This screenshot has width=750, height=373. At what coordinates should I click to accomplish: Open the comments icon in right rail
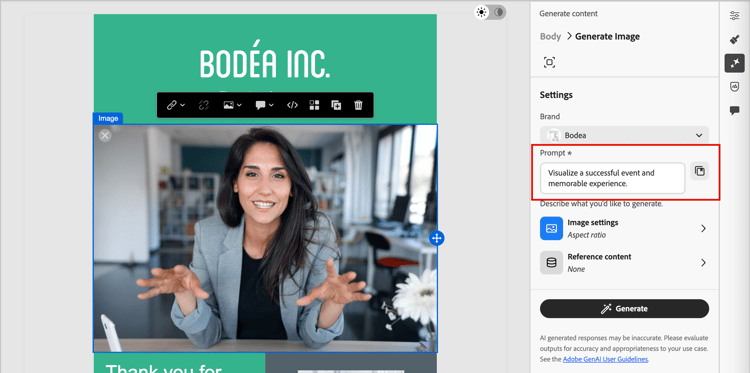point(734,110)
